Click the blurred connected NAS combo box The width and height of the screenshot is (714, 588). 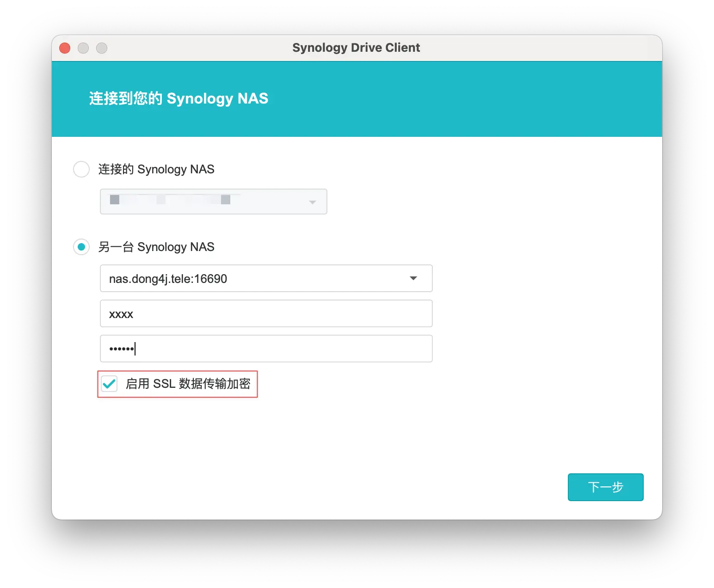pos(203,202)
